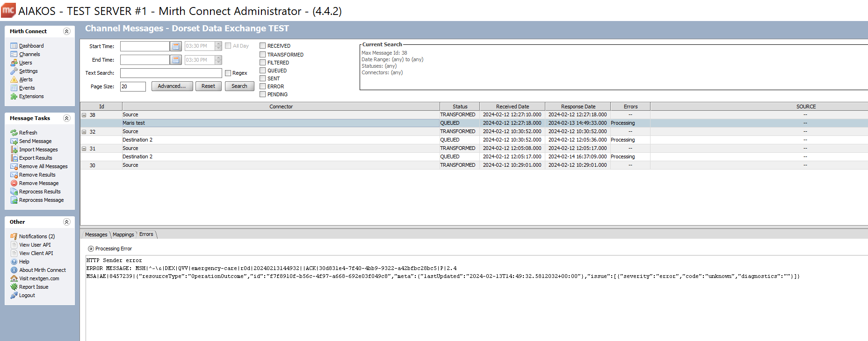The width and height of the screenshot is (868, 341).
Task: Click the Help question icon
Action: tap(14, 262)
